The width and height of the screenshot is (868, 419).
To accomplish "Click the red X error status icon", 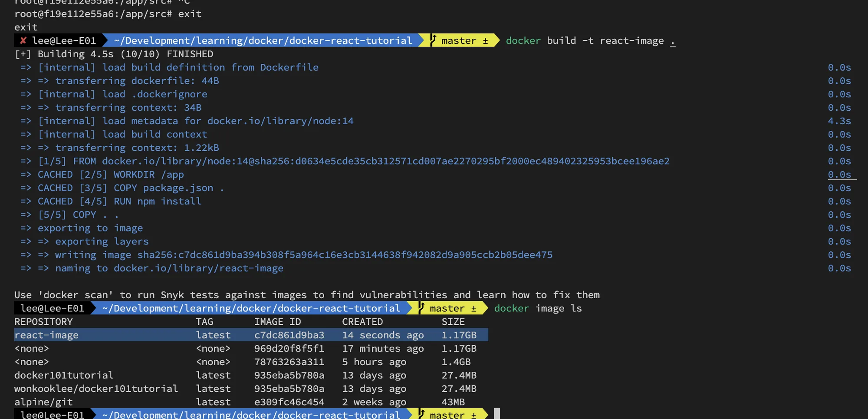I will click(23, 40).
